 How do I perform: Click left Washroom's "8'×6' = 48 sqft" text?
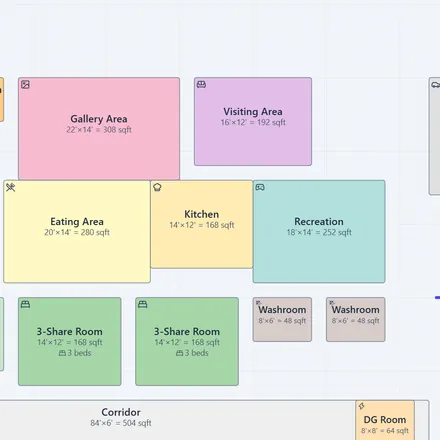[282, 321]
